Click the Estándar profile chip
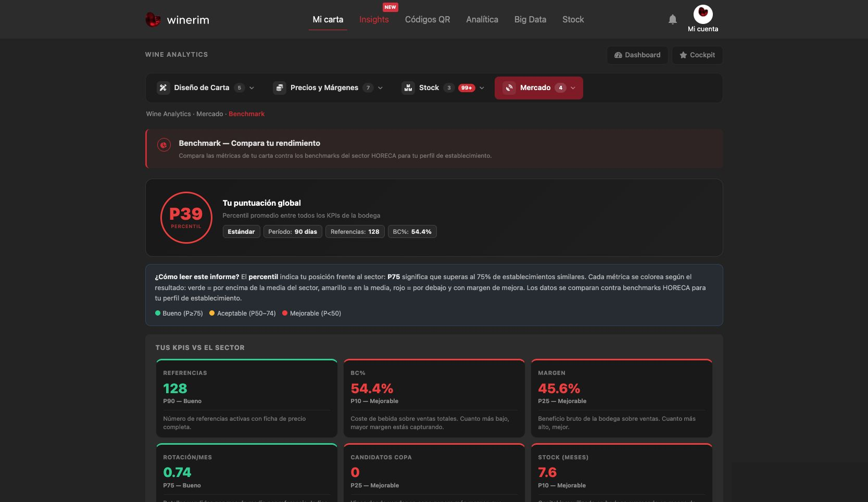The height and width of the screenshot is (502, 868). coord(241,232)
